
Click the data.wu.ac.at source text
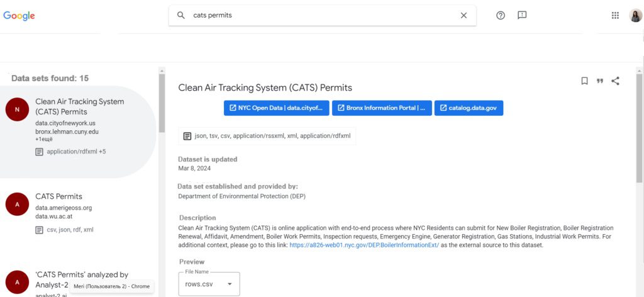54,216
